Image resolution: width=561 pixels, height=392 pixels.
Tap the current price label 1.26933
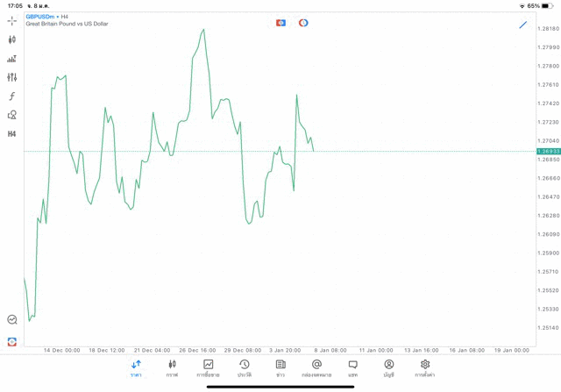[549, 151]
